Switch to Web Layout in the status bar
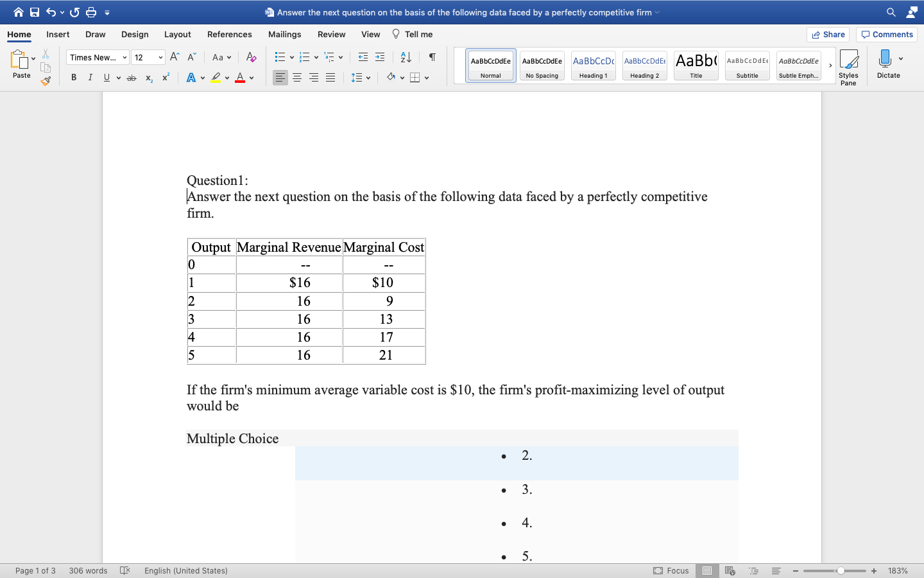The image size is (924, 578). pos(730,570)
